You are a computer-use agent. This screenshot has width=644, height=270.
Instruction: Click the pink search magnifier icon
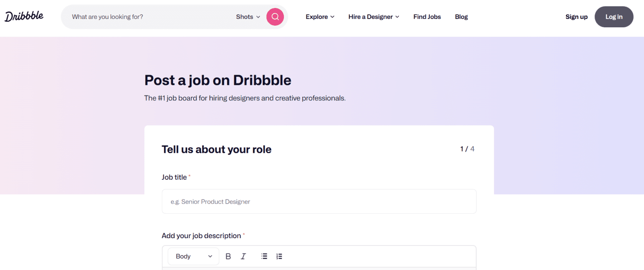pos(275,17)
